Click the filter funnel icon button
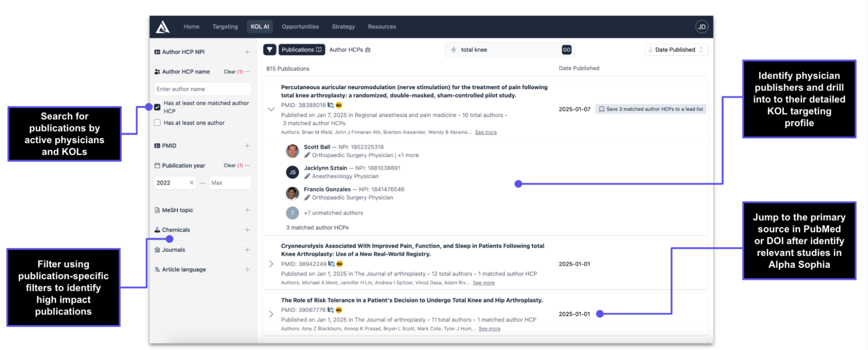The height and width of the screenshot is (350, 868). pyautogui.click(x=270, y=50)
